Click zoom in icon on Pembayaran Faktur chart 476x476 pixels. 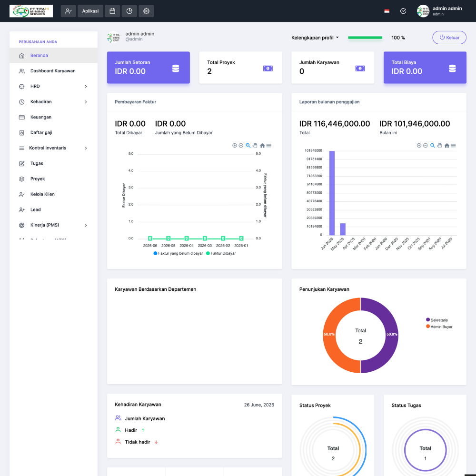(234, 145)
